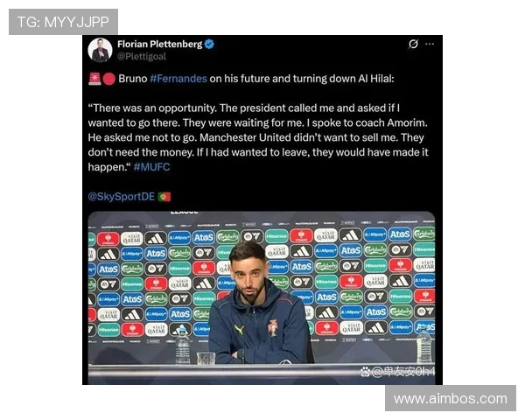Click the tweet quote text body
Viewport: 525px width, 420px height.
(x=258, y=137)
